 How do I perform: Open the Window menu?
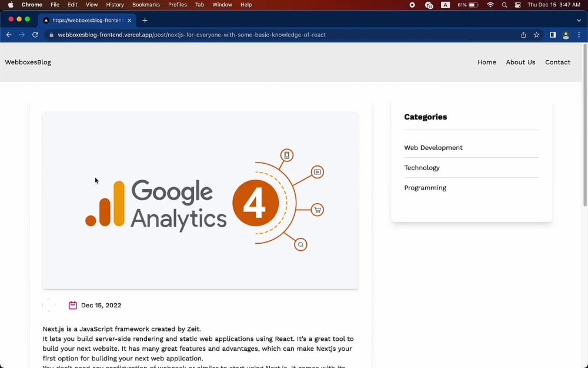tap(222, 5)
